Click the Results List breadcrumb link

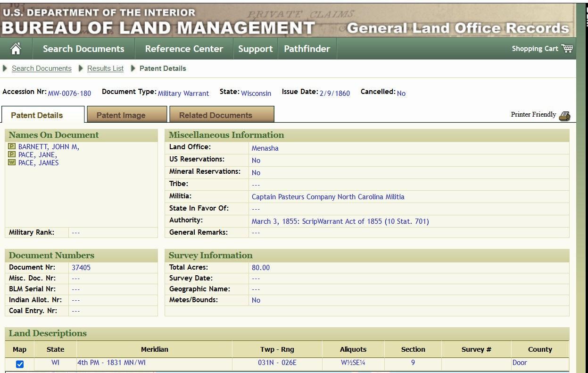point(105,68)
